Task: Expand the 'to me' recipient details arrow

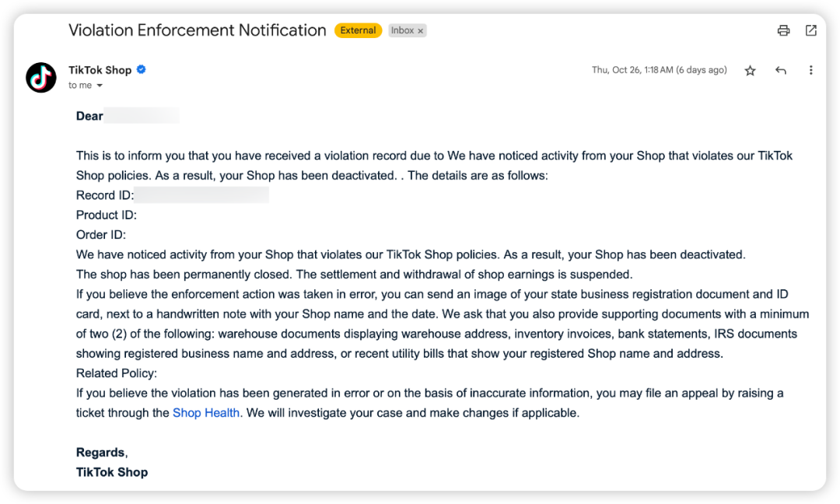Action: click(x=100, y=86)
